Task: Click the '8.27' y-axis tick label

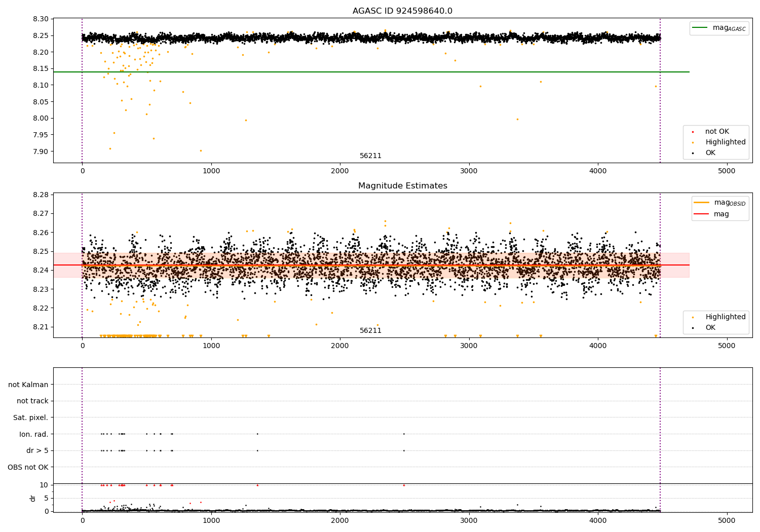Action: click(41, 214)
